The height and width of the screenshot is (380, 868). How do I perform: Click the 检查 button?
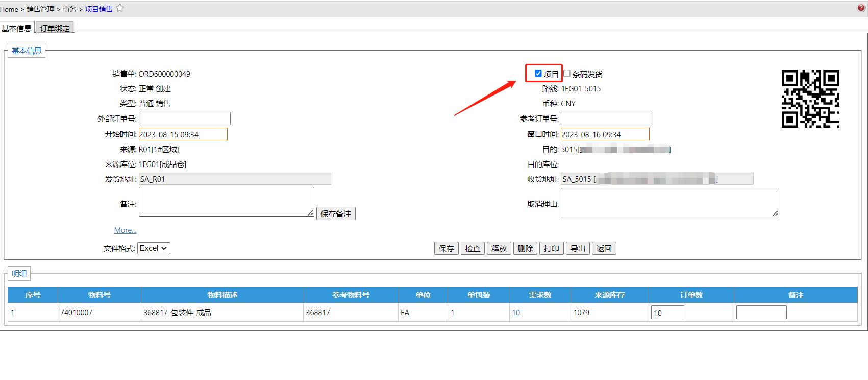[x=473, y=248]
